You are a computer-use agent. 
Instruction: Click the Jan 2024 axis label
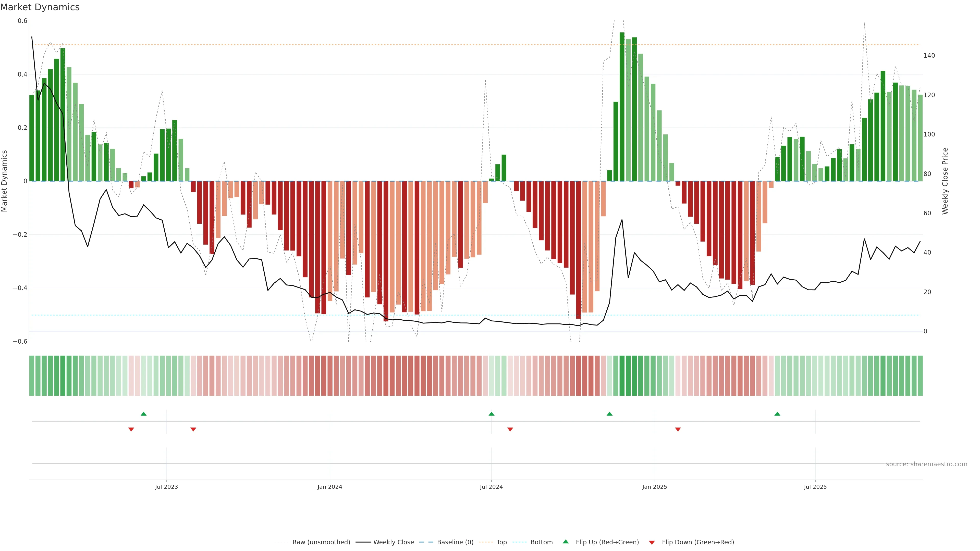click(x=330, y=487)
